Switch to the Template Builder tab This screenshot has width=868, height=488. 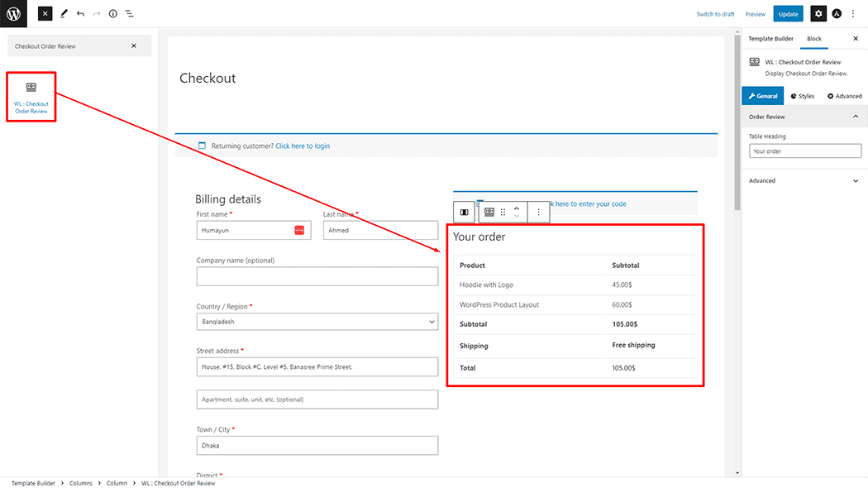click(x=770, y=39)
